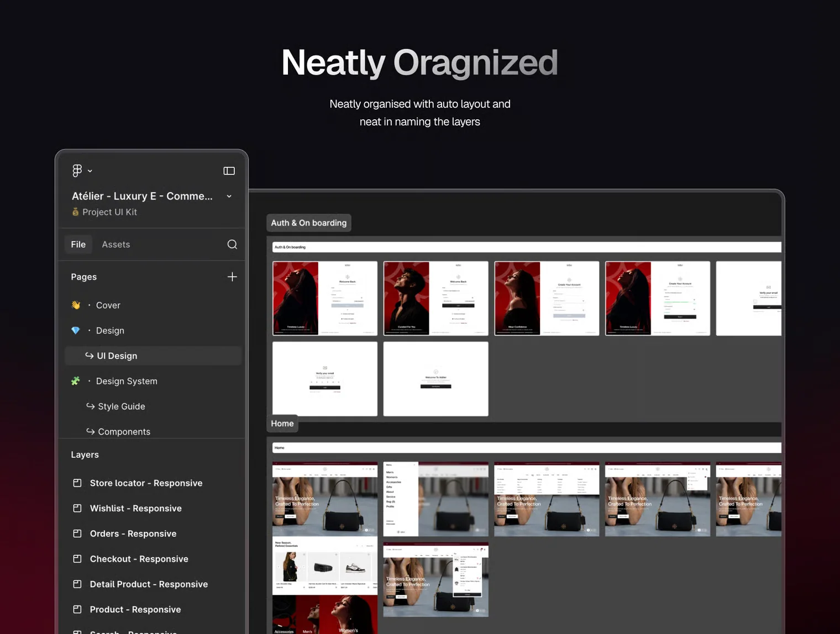Click the frame icon of Checkout layer
The width and height of the screenshot is (840, 634).
pyautogui.click(x=77, y=559)
